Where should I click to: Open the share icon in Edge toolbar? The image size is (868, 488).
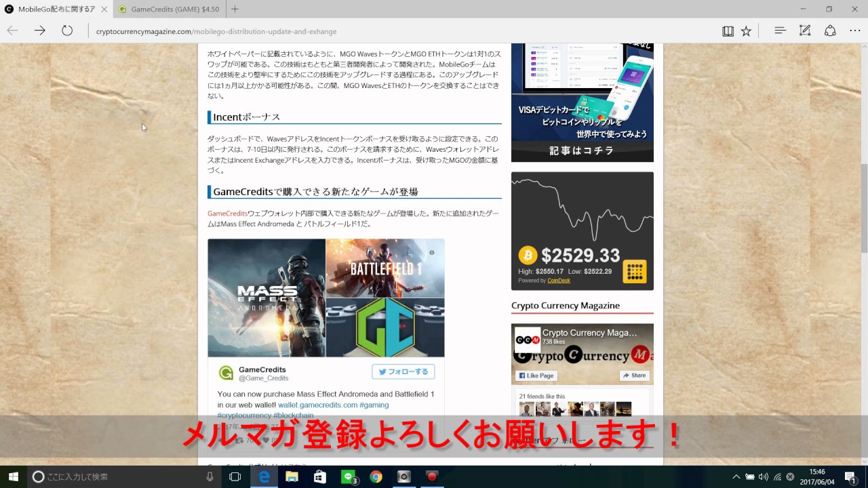coord(830,30)
